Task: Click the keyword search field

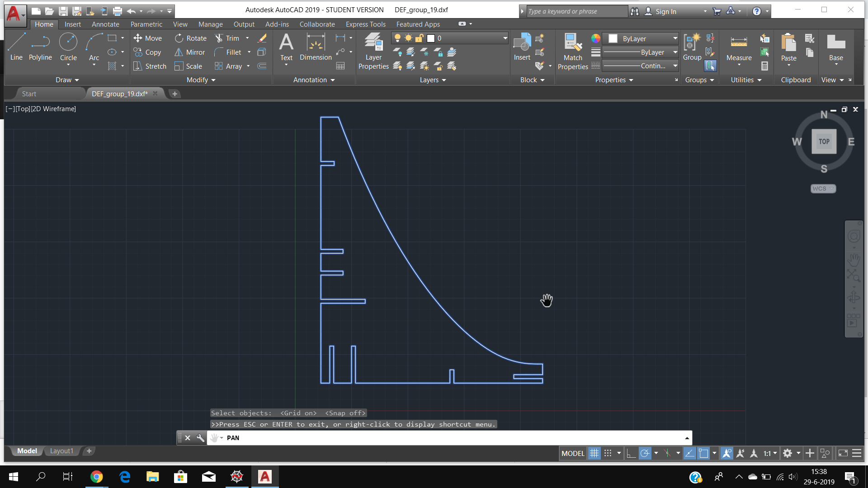Action: (577, 11)
